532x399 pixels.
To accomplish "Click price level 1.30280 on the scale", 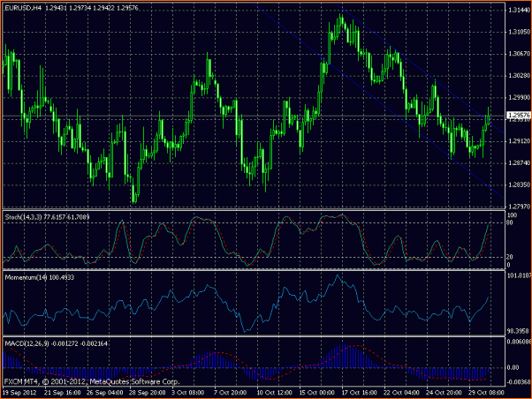I will [519, 75].
